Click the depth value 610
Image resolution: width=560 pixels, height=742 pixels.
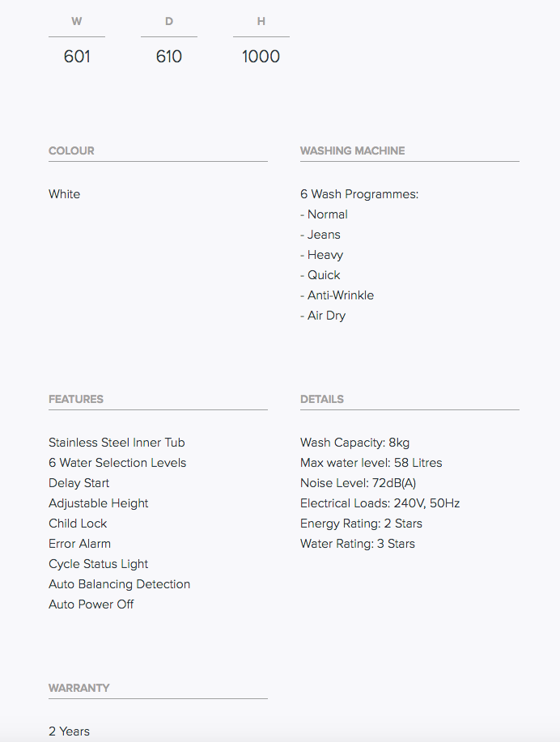pos(169,57)
